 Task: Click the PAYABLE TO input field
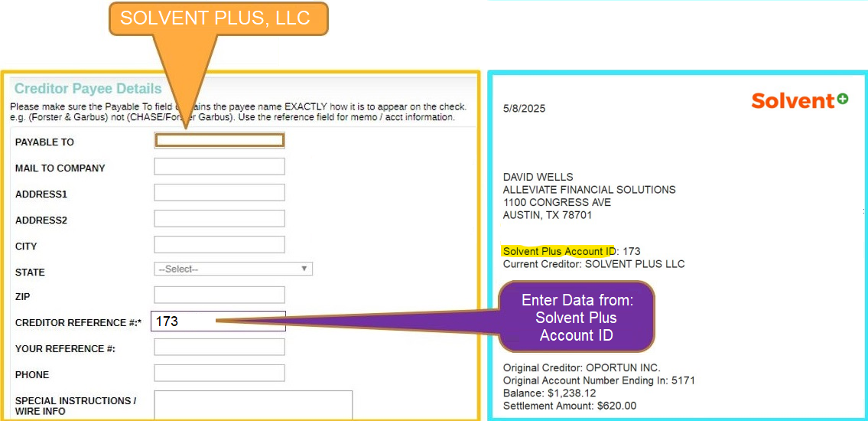pyautogui.click(x=219, y=141)
